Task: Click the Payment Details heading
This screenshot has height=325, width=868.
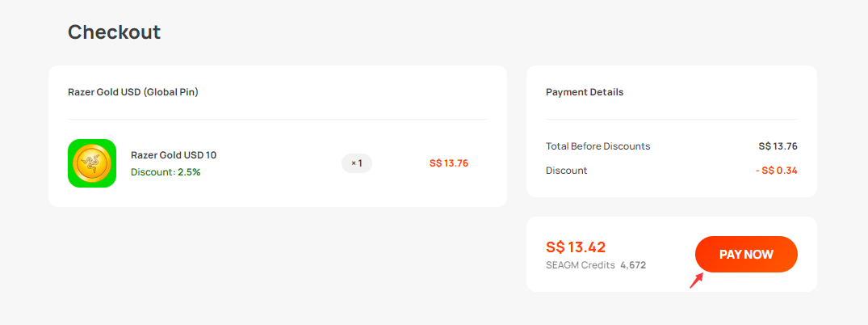Action: pyautogui.click(x=585, y=92)
